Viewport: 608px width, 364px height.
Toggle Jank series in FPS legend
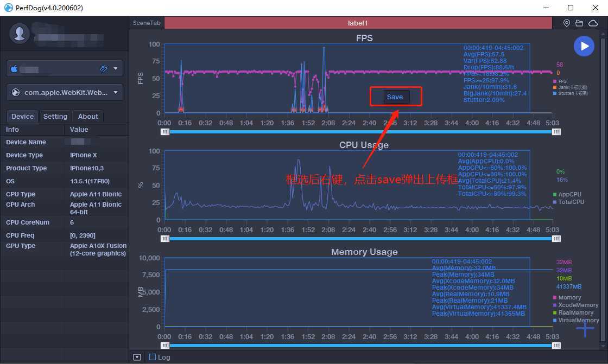(570, 87)
